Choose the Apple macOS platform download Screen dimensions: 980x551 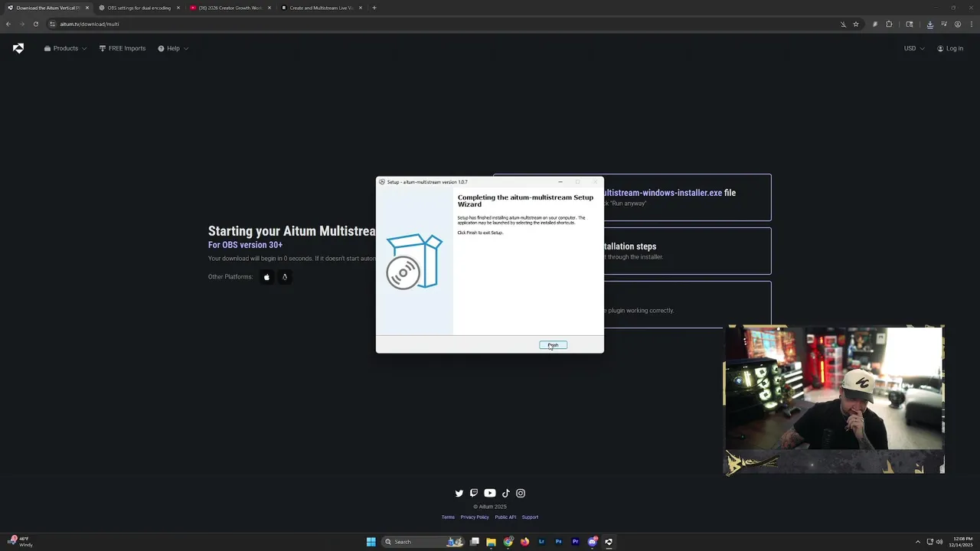(266, 277)
